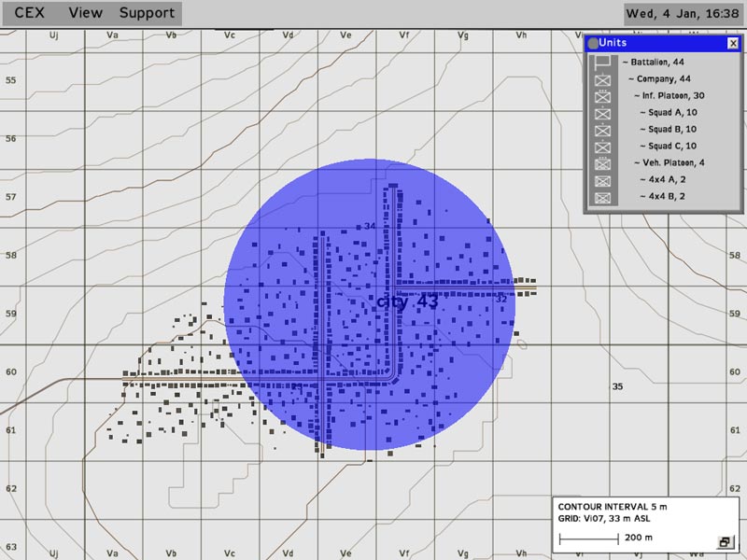Click the gray circle in Units title bar

tap(593, 43)
